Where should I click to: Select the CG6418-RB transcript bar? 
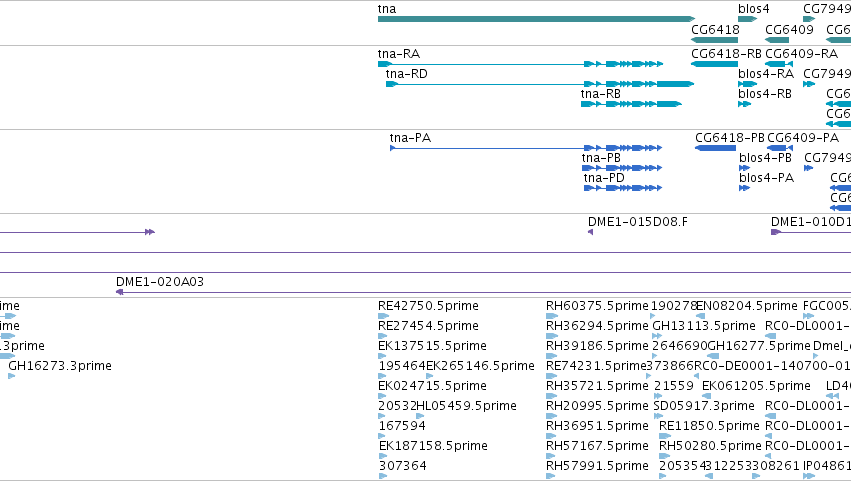click(x=714, y=64)
